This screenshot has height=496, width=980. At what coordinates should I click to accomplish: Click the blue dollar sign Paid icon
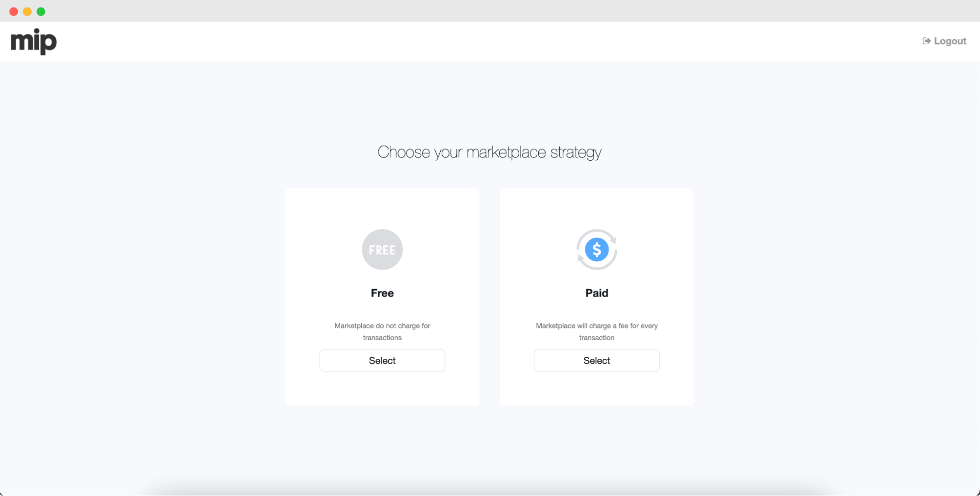(597, 249)
